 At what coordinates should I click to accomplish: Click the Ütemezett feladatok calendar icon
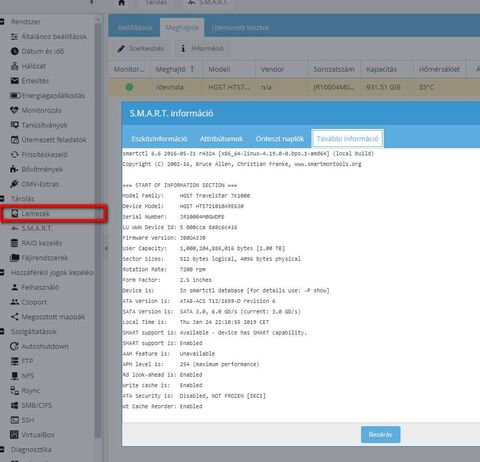pos(14,140)
